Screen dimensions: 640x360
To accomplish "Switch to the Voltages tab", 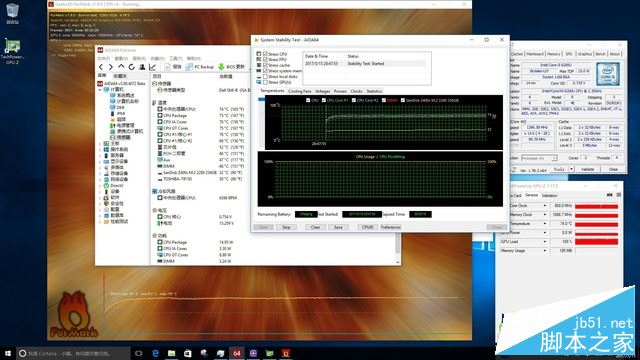I will (322, 91).
